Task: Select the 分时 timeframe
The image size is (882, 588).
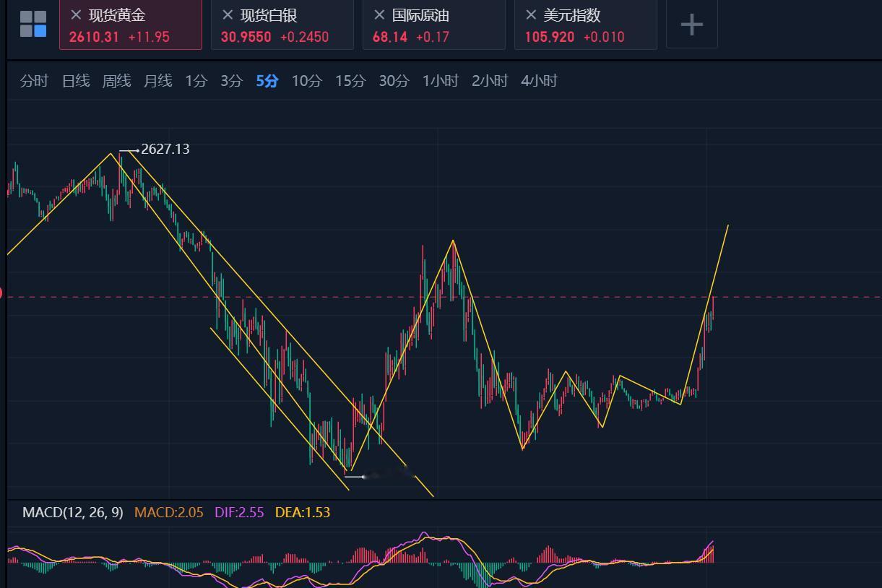Action: click(x=34, y=81)
